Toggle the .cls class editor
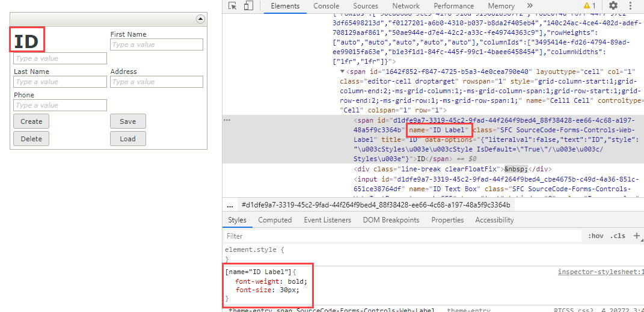This screenshot has height=312, width=644. 618,236
